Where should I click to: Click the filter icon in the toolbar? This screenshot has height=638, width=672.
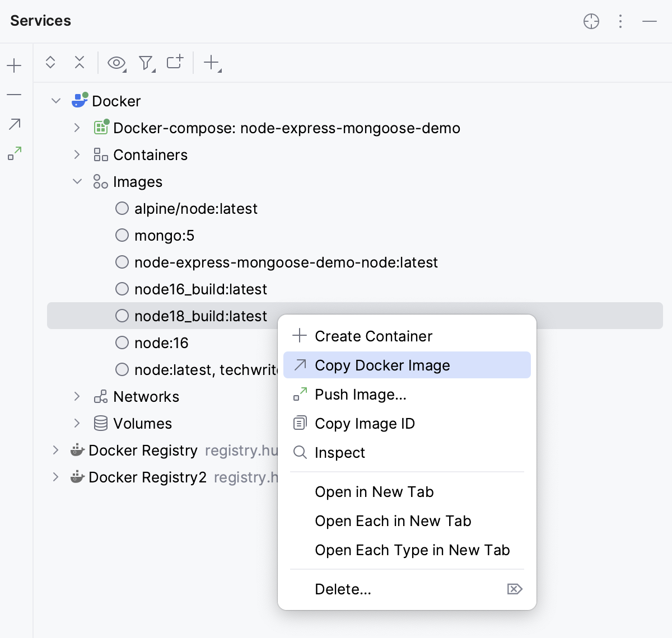tap(146, 63)
